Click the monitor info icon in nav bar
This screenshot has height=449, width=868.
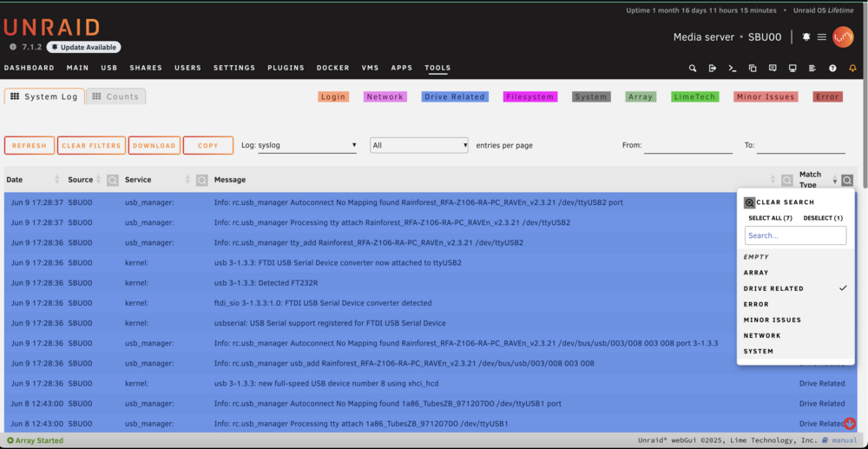coord(792,68)
